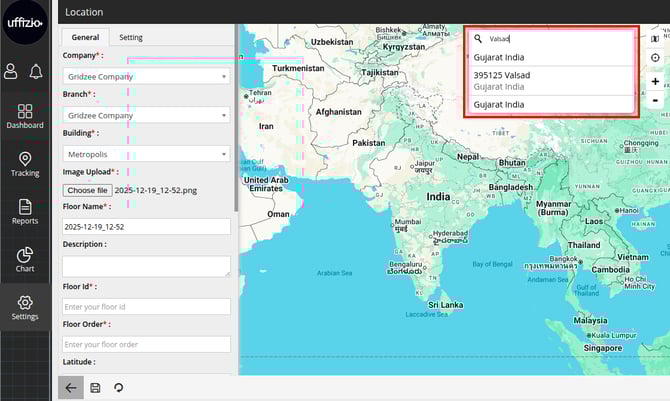Open the Chart section
Image resolution: width=670 pixels, height=401 pixels.
click(x=25, y=260)
